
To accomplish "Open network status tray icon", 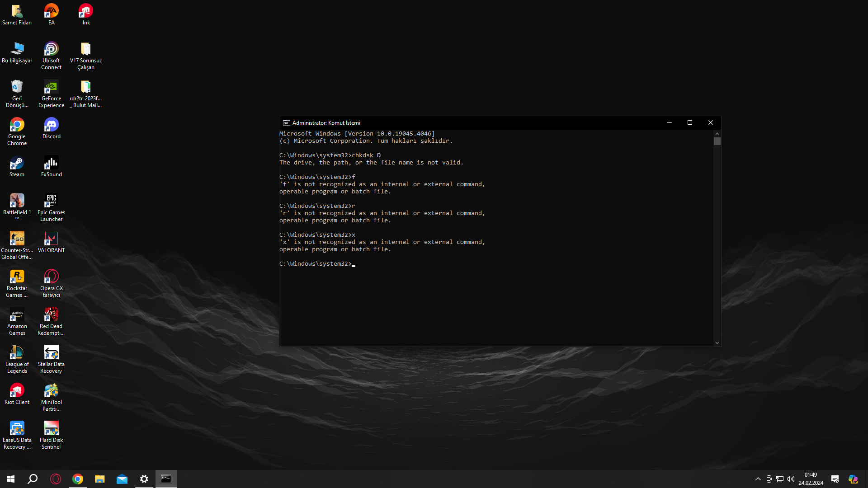I will 780,479.
